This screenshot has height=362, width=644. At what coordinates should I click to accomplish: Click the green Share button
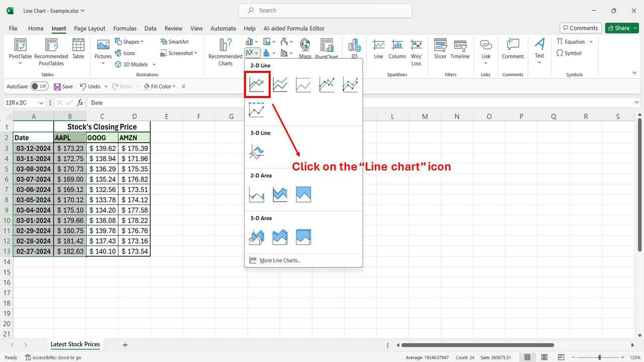(621, 28)
